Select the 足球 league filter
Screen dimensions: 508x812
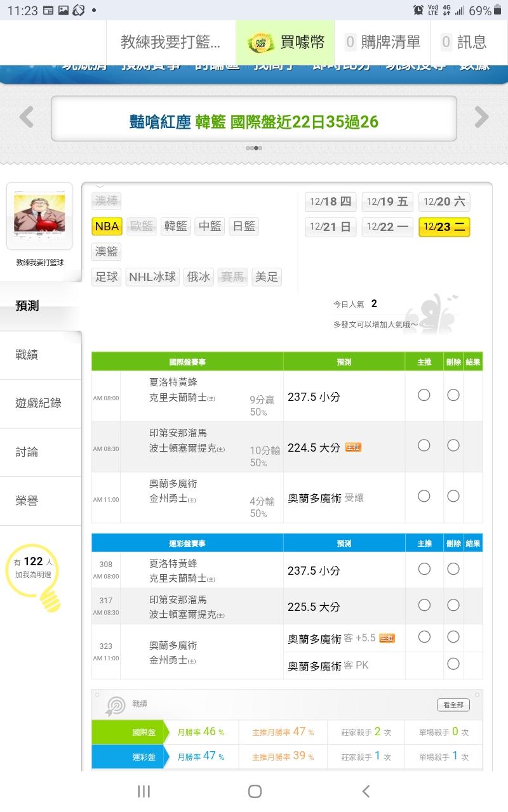107,277
